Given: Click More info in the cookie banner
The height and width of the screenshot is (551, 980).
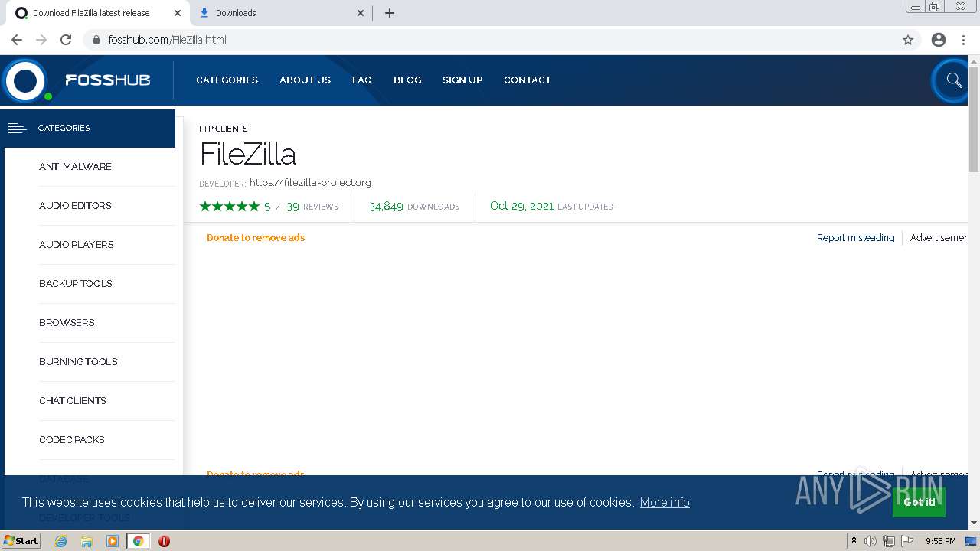Looking at the screenshot, I should (665, 503).
